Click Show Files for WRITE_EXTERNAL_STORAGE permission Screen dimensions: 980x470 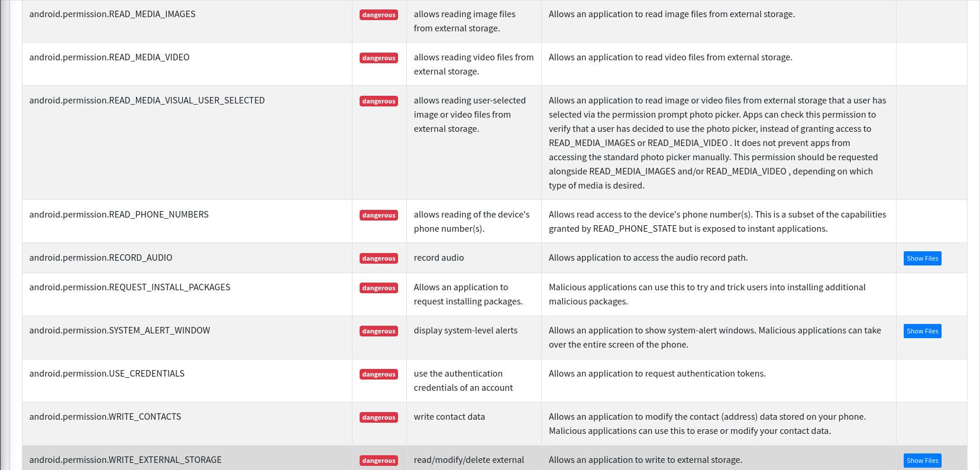(x=922, y=461)
